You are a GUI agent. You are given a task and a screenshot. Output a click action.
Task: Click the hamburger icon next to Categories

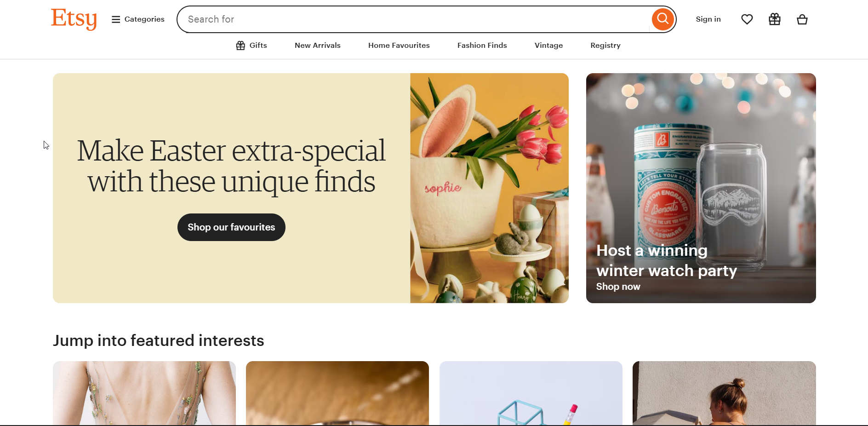pos(116,19)
